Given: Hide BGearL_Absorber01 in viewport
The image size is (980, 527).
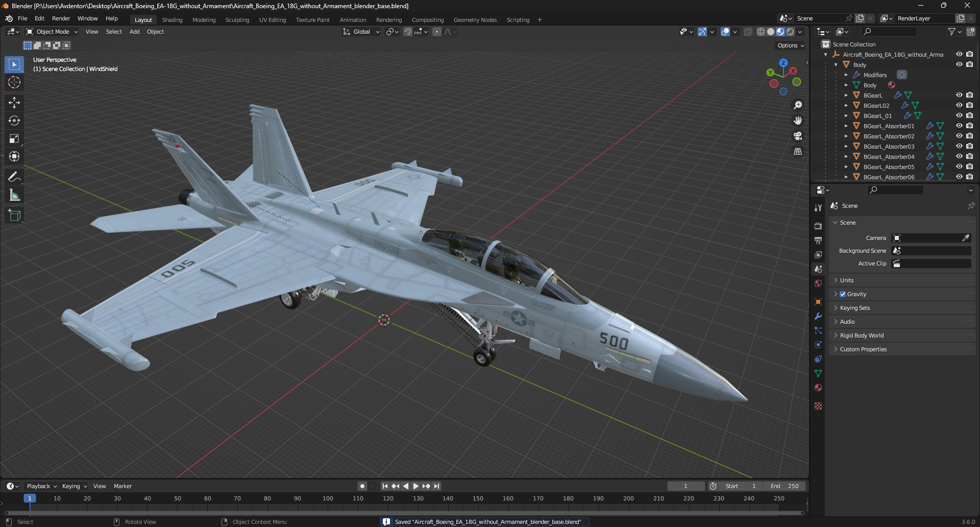Looking at the screenshot, I should pos(959,126).
